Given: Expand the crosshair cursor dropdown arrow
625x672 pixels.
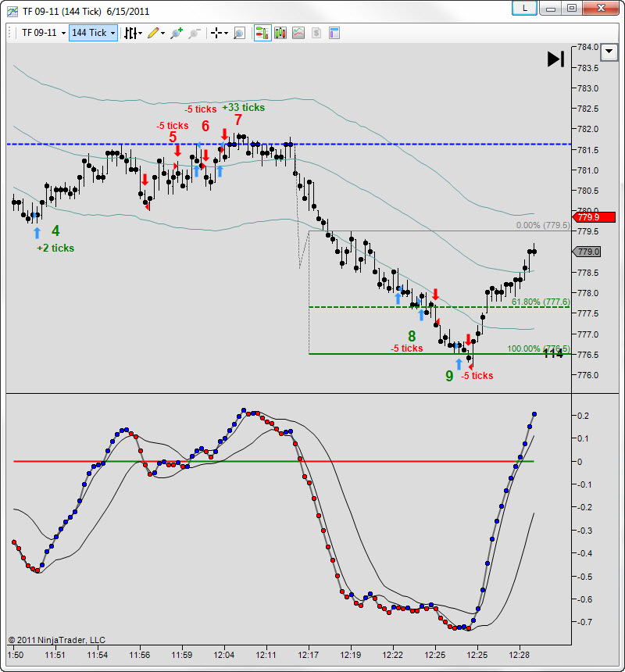Looking at the screenshot, I should (x=226, y=34).
